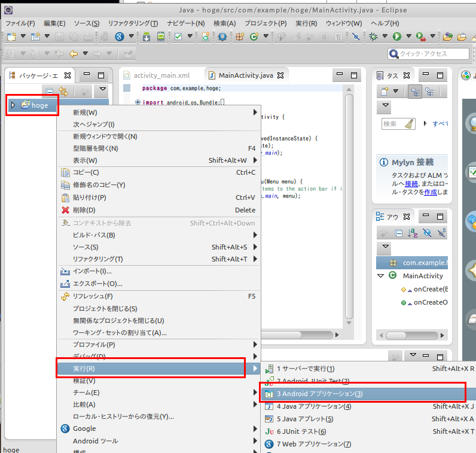Toggle Scheduled view in Tasks toolbar
This screenshot has width=476, height=453.
click(429, 92)
